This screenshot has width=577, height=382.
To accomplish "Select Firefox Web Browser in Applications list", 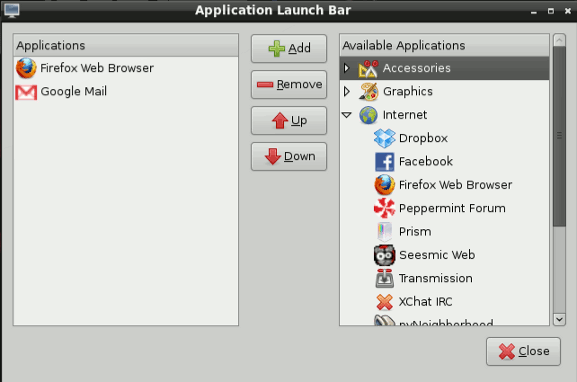I will [126, 68].
